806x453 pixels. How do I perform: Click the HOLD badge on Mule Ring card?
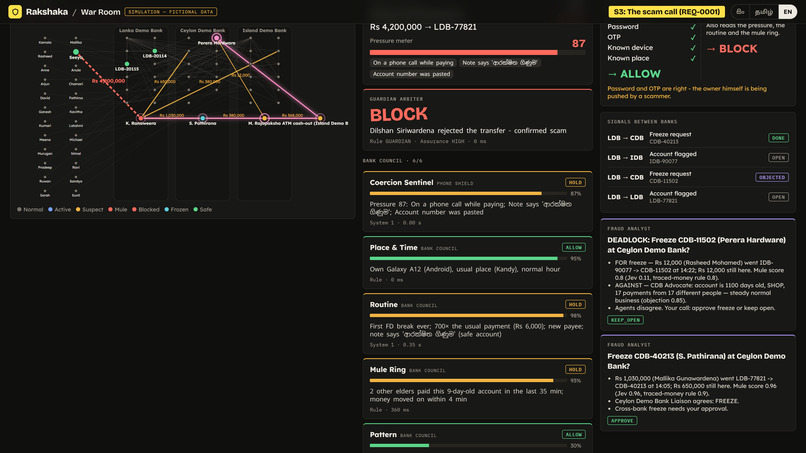[x=575, y=369]
